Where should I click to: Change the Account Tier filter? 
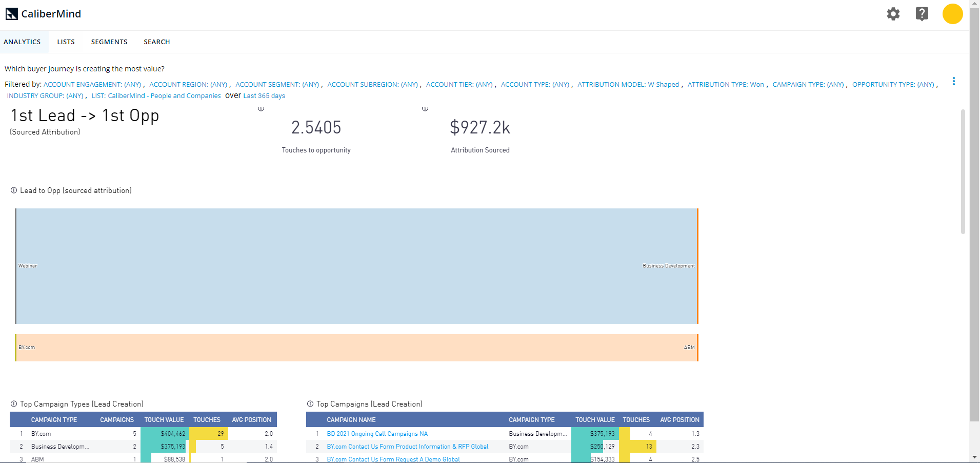[x=459, y=85]
